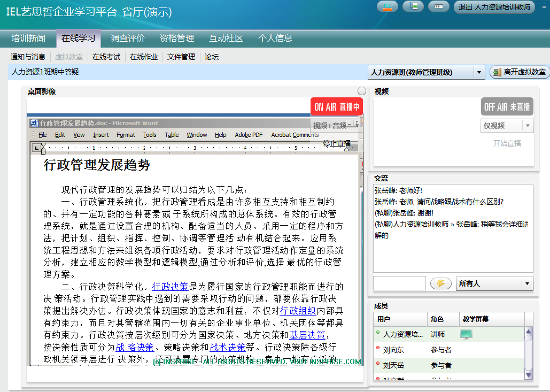Go to 通知与消息 submenu
The image size is (550, 392).
click(28, 57)
